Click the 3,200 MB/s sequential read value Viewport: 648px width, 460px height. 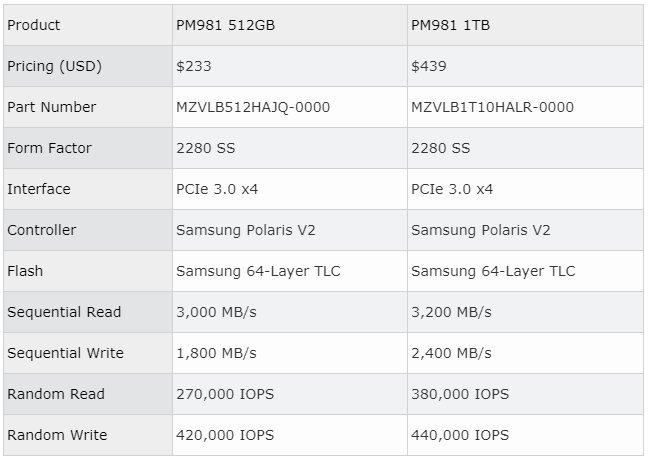point(451,312)
